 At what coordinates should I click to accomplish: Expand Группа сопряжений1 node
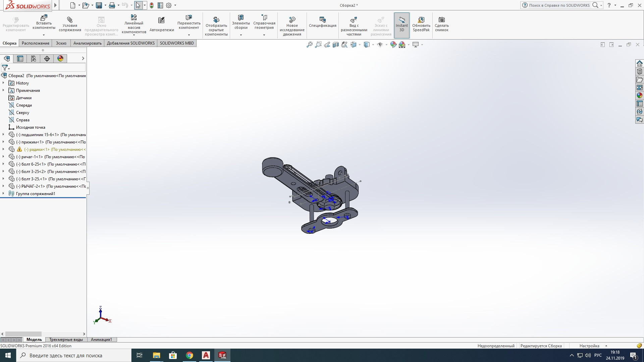click(3, 193)
